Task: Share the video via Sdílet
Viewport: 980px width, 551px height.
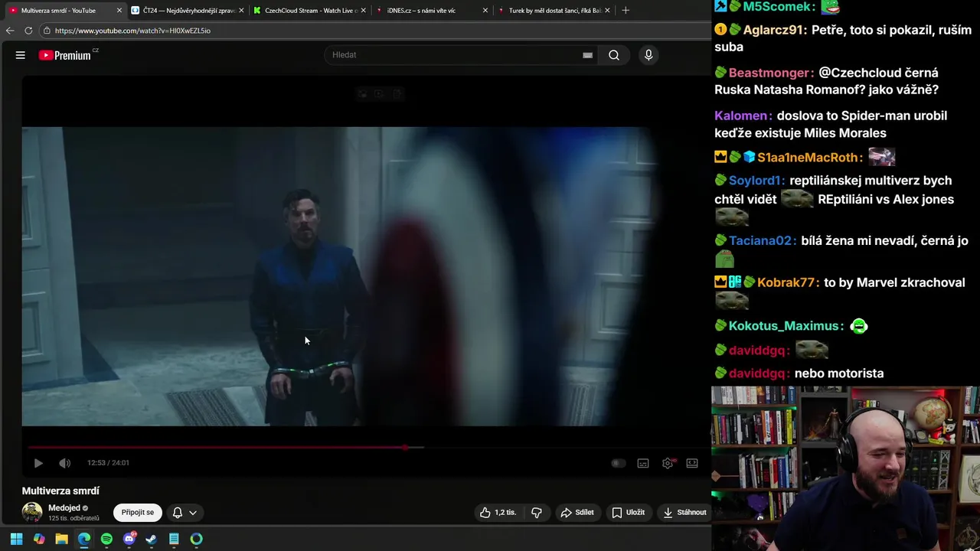Action: 577,513
